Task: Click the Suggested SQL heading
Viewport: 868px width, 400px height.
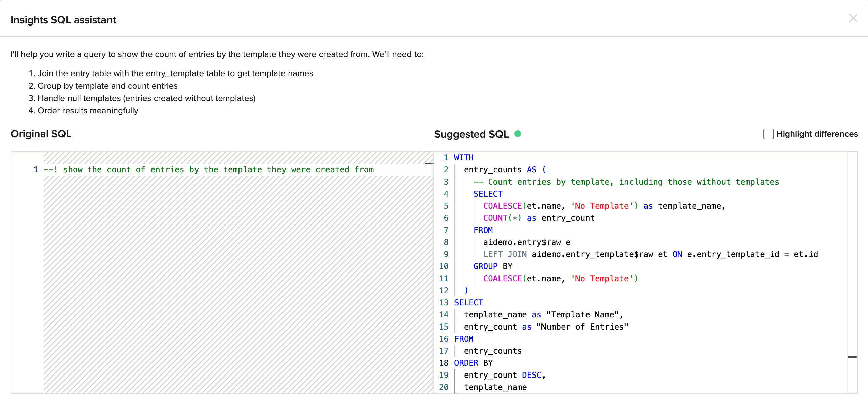Action: pyautogui.click(x=471, y=134)
